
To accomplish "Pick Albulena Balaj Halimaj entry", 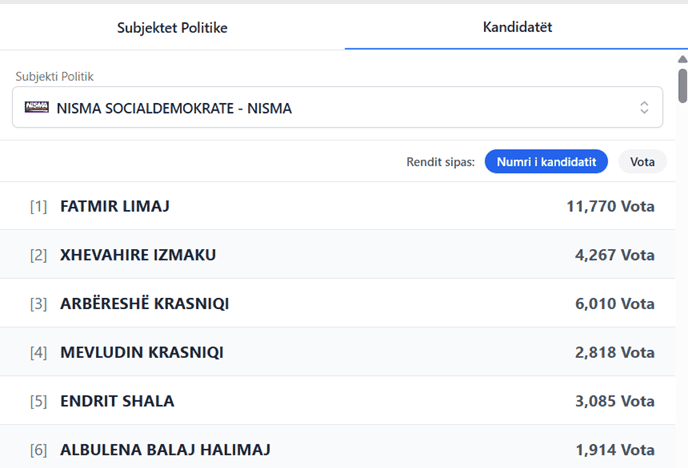I will [165, 450].
